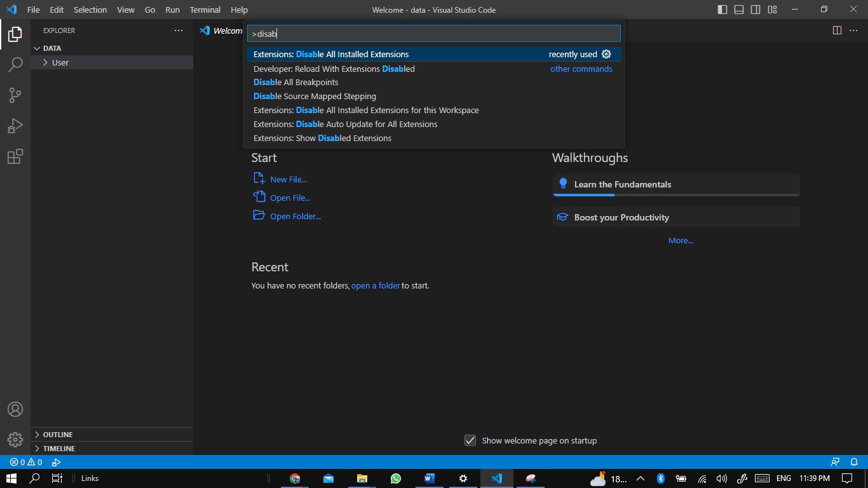The image size is (868, 488).
Task: Open customize layout icon
Action: (x=772, y=10)
